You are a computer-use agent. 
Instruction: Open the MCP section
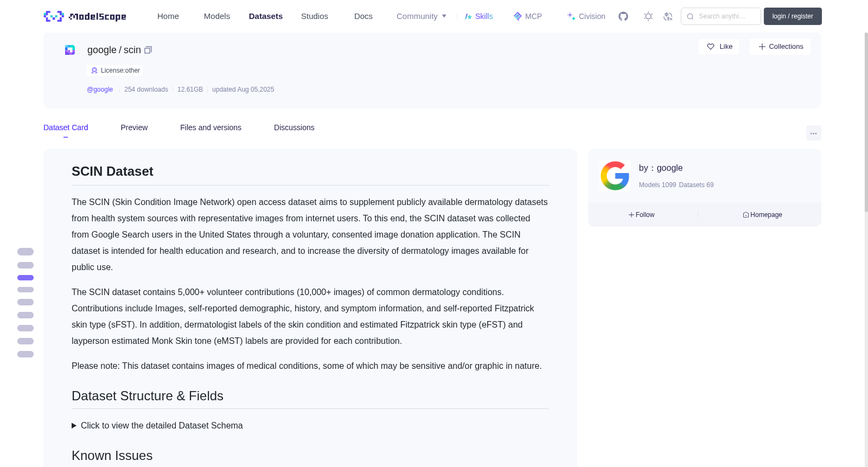tap(527, 16)
